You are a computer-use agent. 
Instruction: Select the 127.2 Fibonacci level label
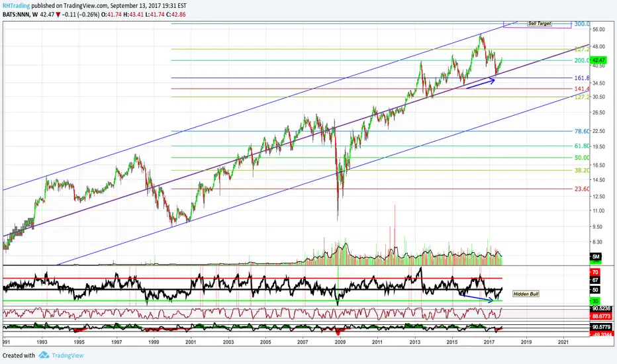(x=582, y=97)
